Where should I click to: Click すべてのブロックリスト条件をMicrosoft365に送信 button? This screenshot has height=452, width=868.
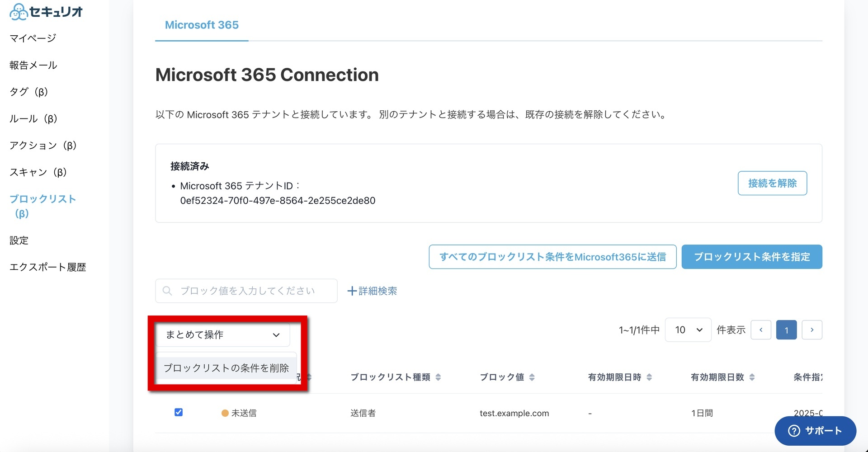pyautogui.click(x=552, y=257)
